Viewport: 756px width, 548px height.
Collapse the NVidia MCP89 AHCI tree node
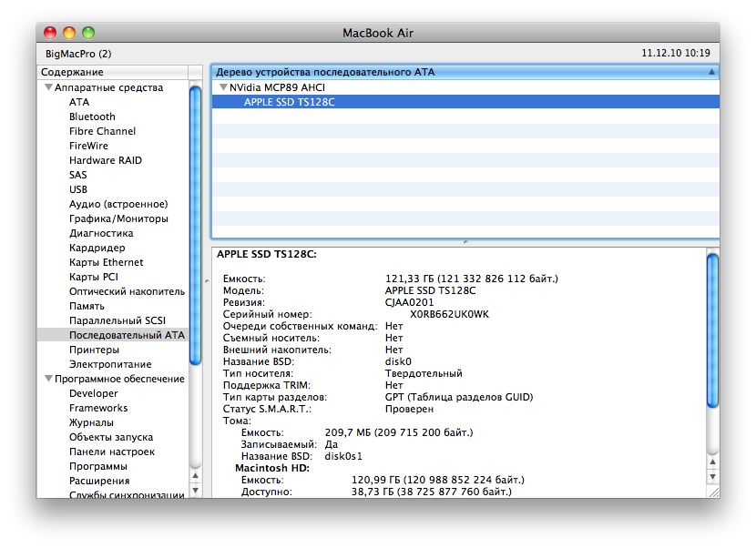coord(223,88)
